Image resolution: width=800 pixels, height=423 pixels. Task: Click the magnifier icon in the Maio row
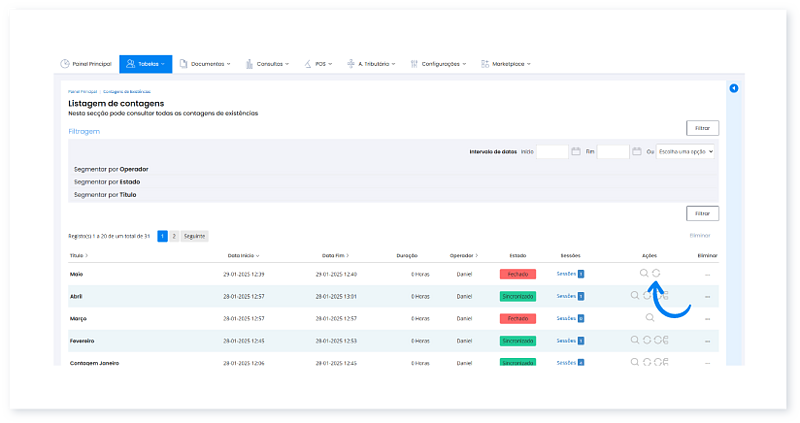pos(645,273)
